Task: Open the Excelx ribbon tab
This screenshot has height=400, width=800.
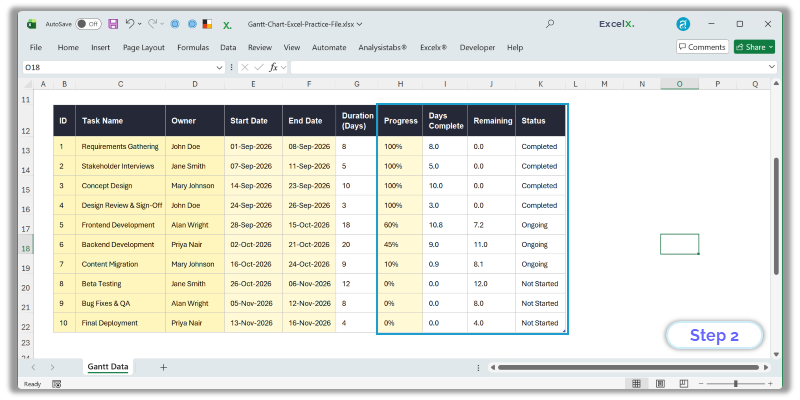Action: tap(434, 47)
